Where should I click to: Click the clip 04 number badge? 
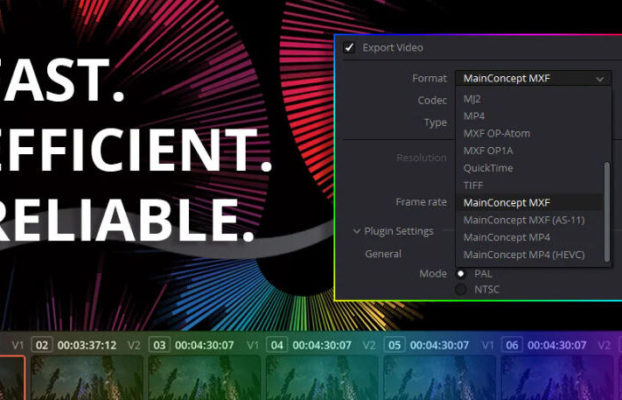click(x=276, y=345)
